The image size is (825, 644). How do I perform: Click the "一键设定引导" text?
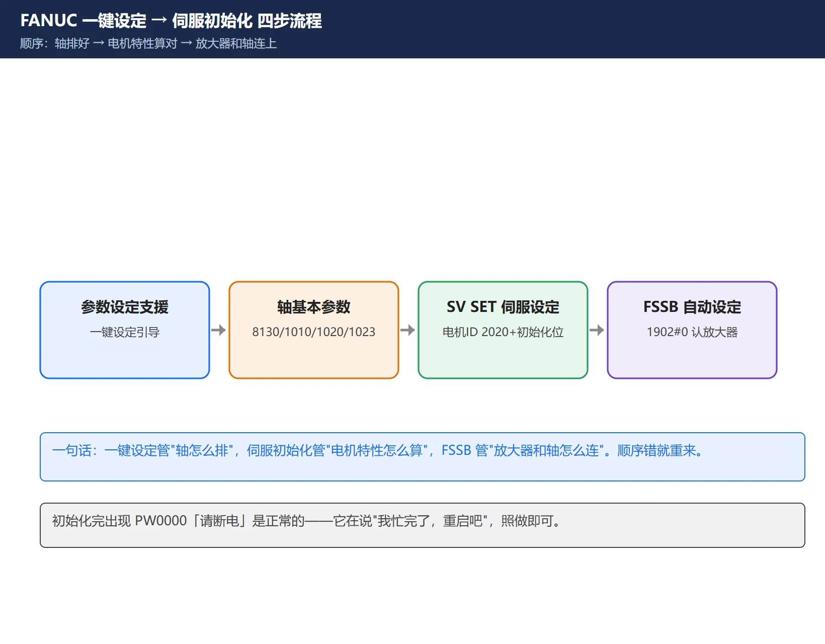(x=125, y=332)
